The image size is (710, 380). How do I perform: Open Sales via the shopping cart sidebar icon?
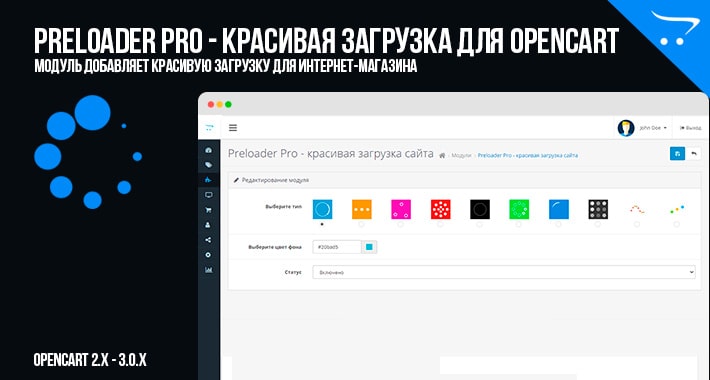click(x=208, y=210)
